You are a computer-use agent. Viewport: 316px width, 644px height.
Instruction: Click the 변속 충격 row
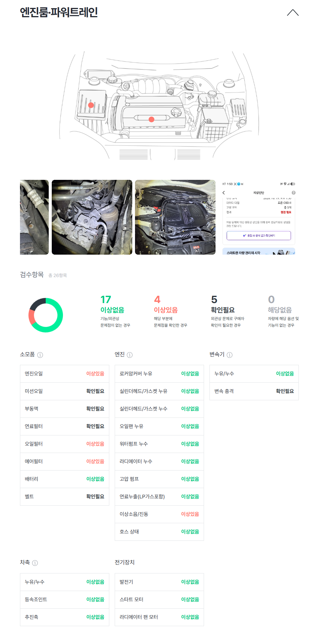coord(254,391)
